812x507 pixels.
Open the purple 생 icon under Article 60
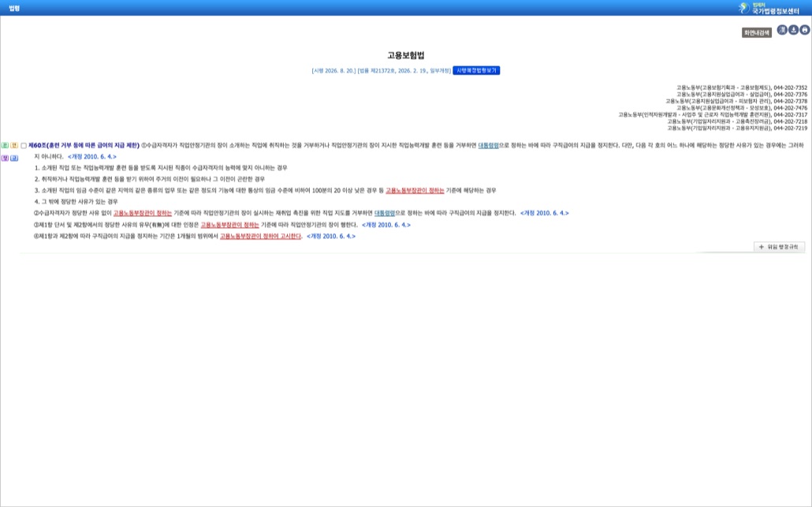(x=5, y=158)
